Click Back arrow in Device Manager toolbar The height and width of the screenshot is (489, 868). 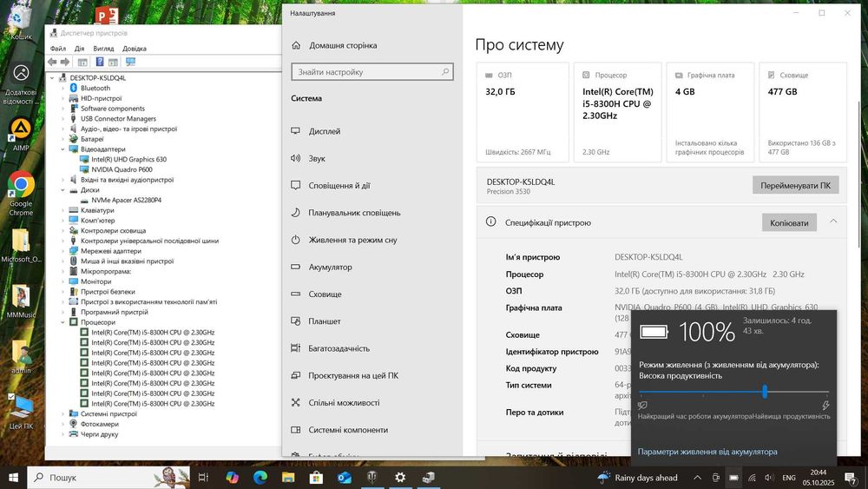tap(52, 62)
